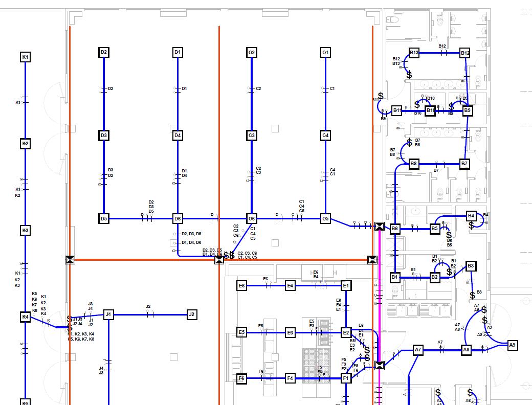Screen dimensions: 532x405
Task: Select the J1 fixture box
Action: coord(108,314)
